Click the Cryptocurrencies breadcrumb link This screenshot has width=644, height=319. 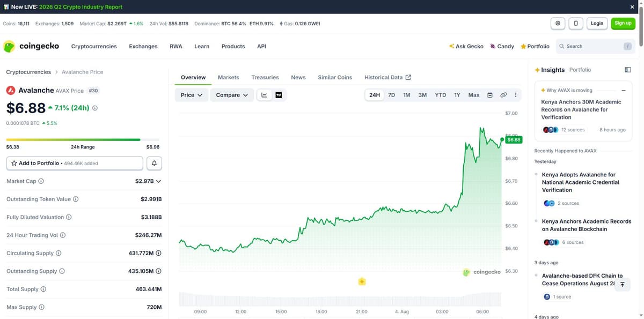[x=28, y=72]
